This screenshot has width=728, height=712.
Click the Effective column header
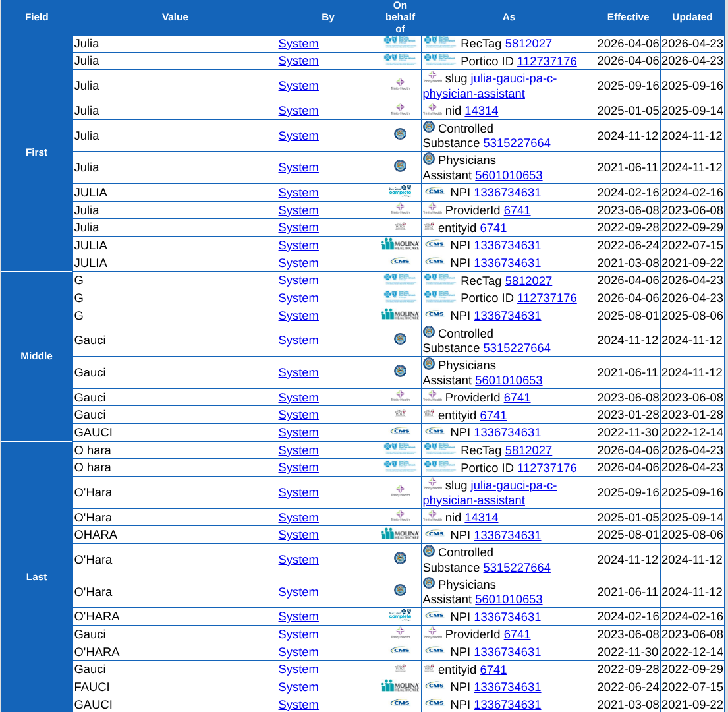click(628, 17)
